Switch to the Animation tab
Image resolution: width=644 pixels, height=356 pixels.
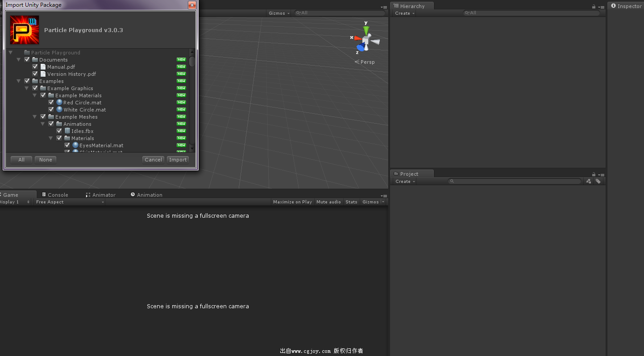click(146, 195)
